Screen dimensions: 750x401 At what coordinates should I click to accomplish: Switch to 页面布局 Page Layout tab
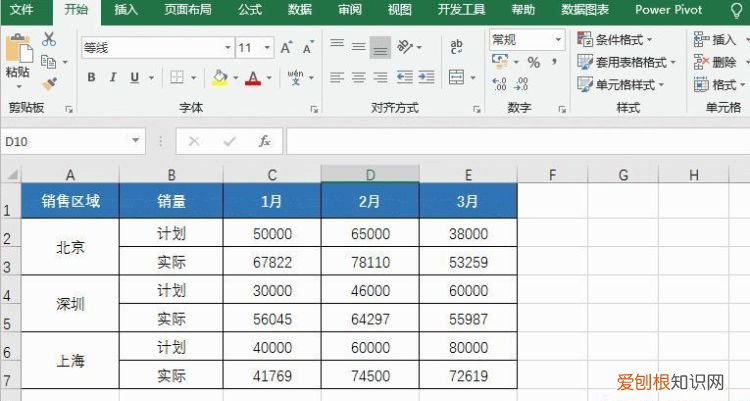pyautogui.click(x=188, y=10)
